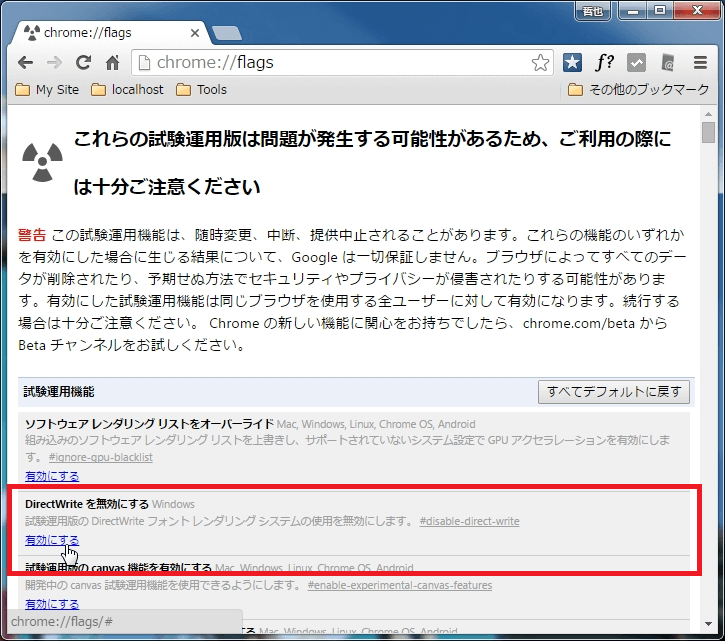Screen dimensions: 725x641
Task: Reload the chrome://flags page
Action: [x=84, y=62]
